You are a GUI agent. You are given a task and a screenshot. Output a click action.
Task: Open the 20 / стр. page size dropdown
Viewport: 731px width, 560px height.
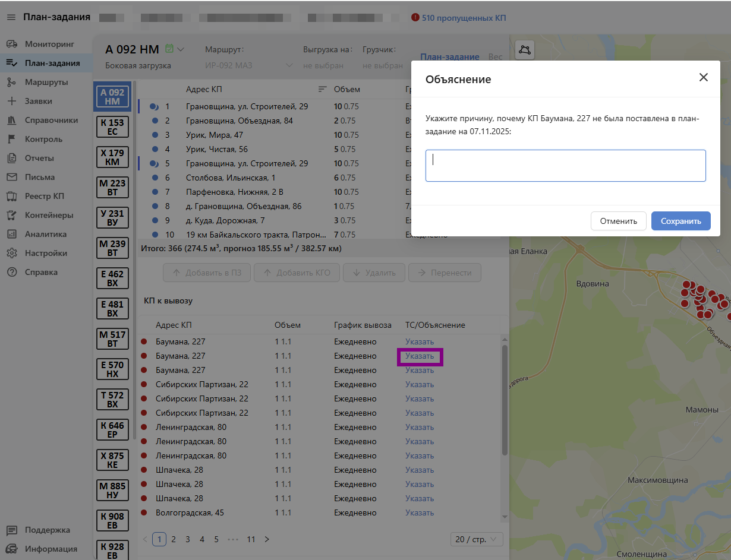click(x=477, y=539)
